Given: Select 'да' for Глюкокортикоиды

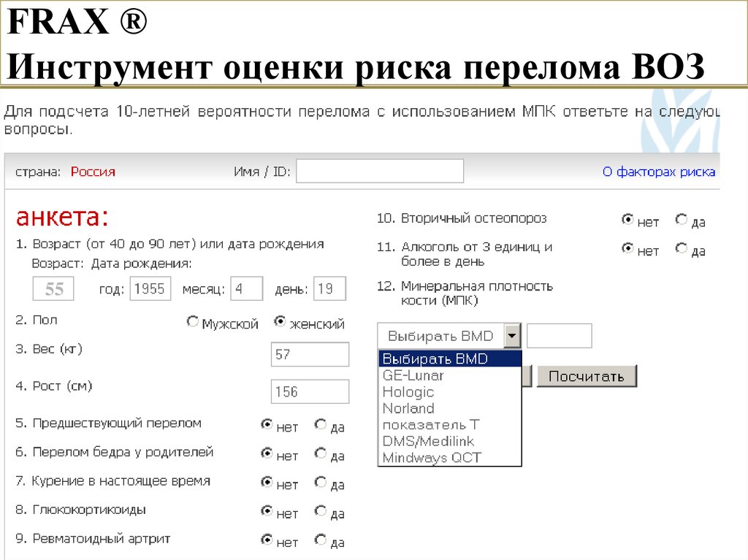Looking at the screenshot, I should point(320,511).
